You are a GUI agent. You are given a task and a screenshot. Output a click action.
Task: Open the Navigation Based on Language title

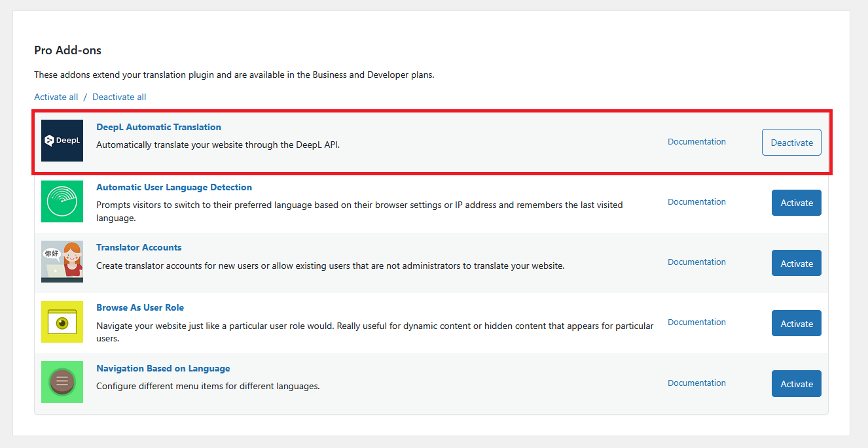click(163, 368)
